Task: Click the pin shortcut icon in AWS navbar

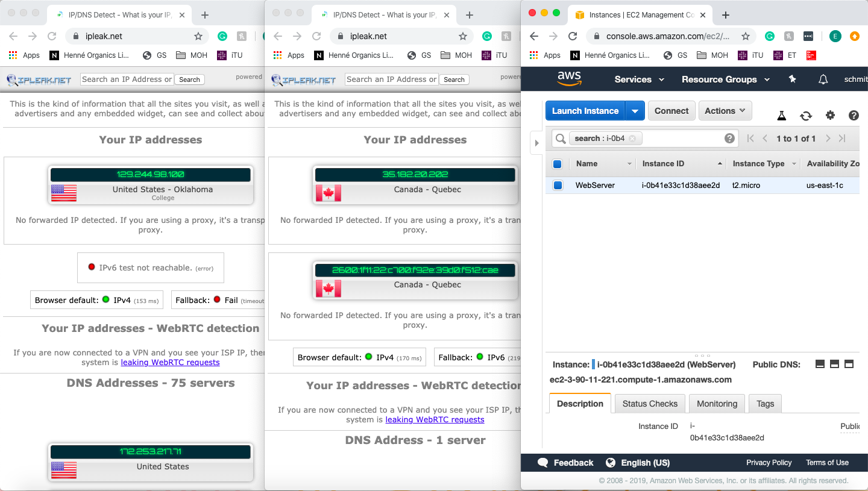Action: 793,80
